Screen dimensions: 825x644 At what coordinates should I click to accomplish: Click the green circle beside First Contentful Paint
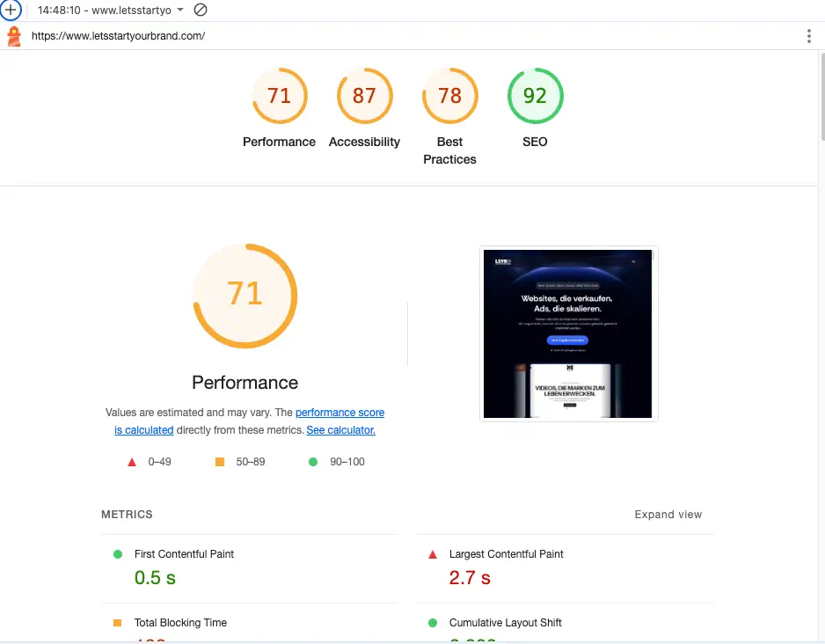[x=118, y=554]
